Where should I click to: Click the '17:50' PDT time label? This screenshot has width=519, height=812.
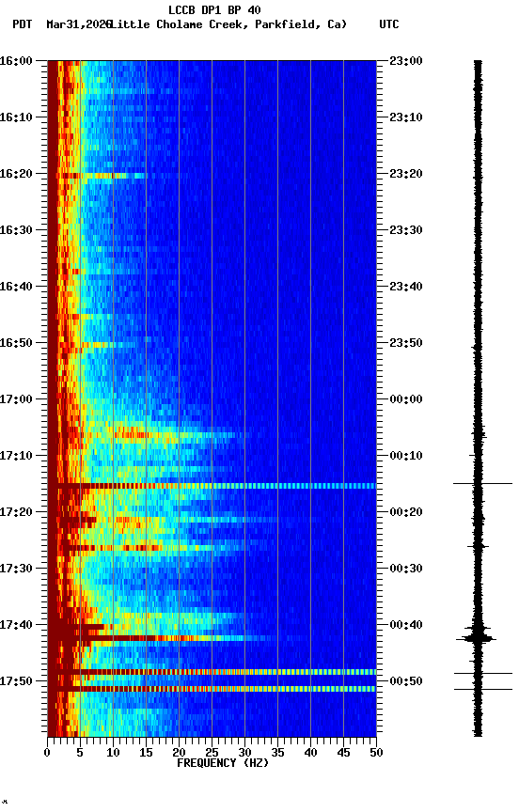(16, 681)
